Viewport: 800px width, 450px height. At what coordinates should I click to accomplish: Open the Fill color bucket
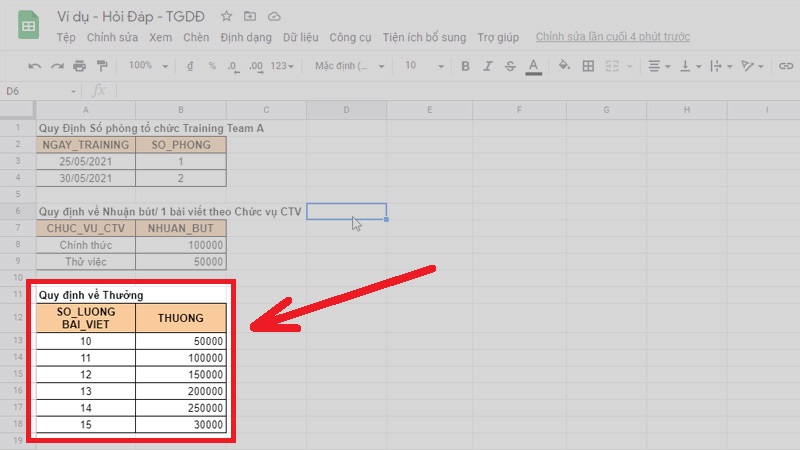click(x=563, y=66)
